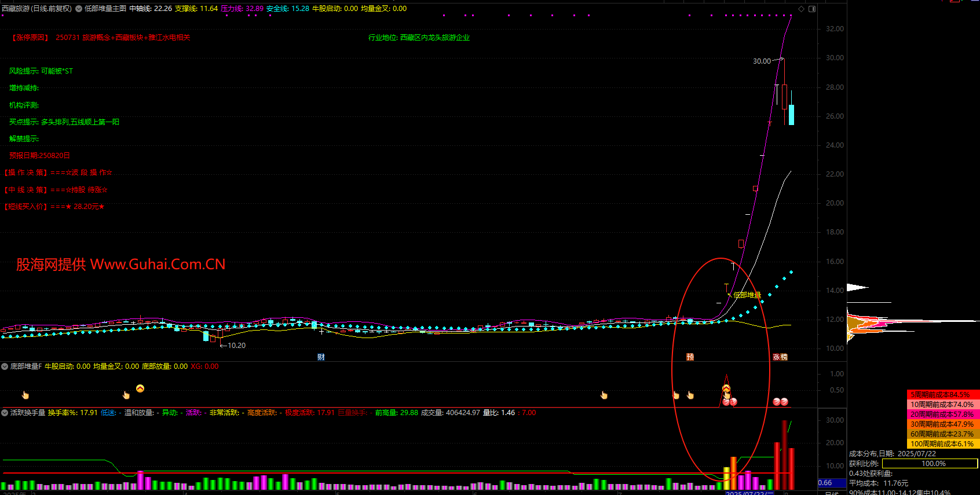Click the 22.00 price axis label

tap(835, 174)
